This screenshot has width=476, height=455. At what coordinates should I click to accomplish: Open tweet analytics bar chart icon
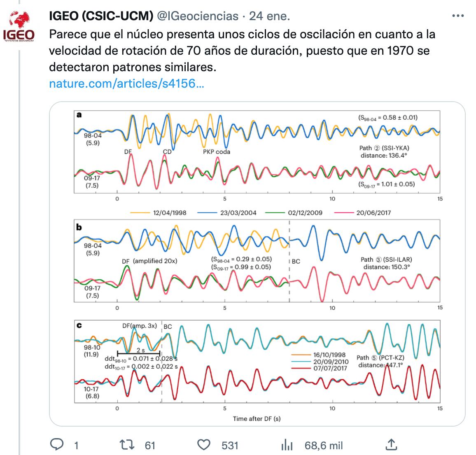coord(287,445)
